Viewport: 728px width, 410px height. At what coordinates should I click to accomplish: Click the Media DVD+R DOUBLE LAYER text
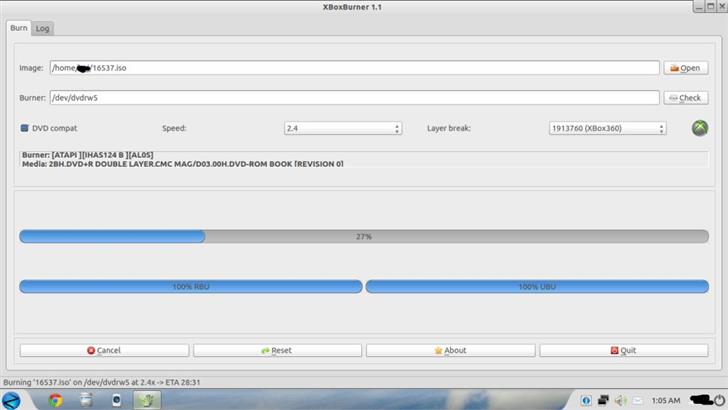[182, 164]
